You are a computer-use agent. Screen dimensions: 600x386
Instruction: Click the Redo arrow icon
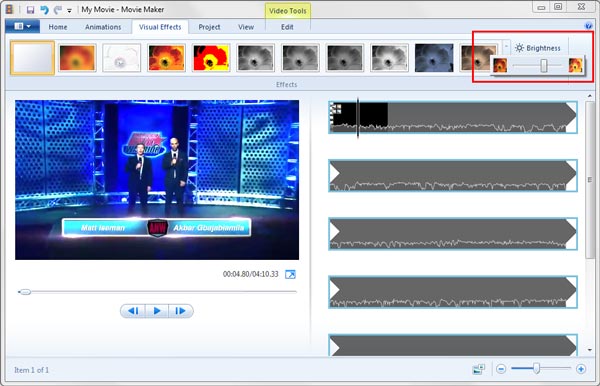tap(58, 10)
